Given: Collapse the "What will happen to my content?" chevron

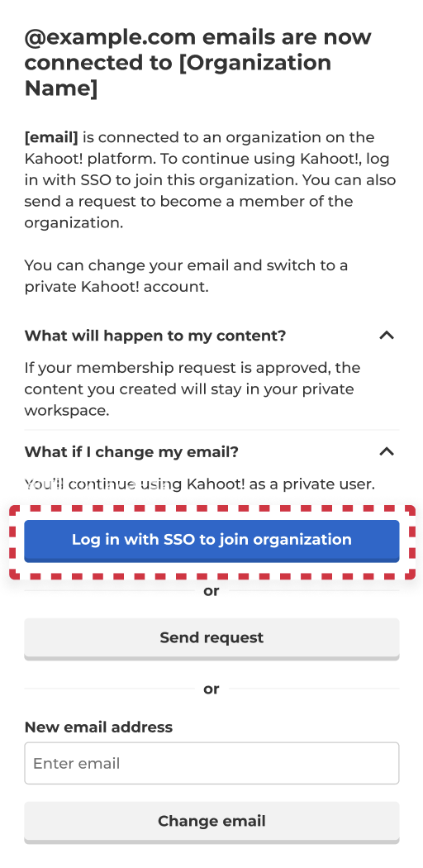Looking at the screenshot, I should pyautogui.click(x=387, y=336).
